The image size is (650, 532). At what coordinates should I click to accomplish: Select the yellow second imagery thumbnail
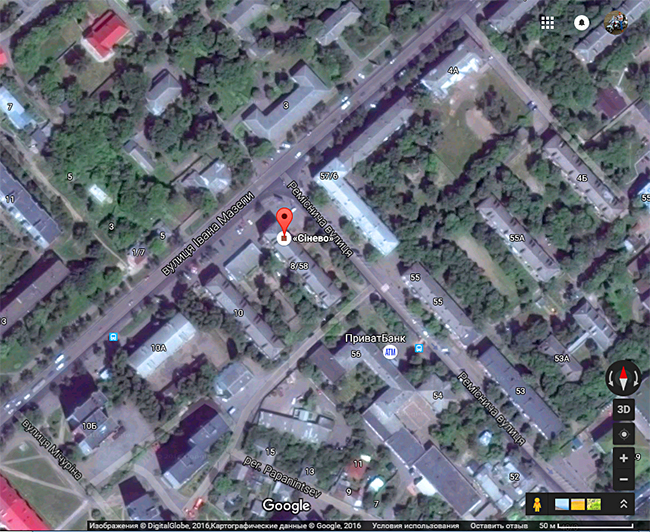(x=578, y=504)
